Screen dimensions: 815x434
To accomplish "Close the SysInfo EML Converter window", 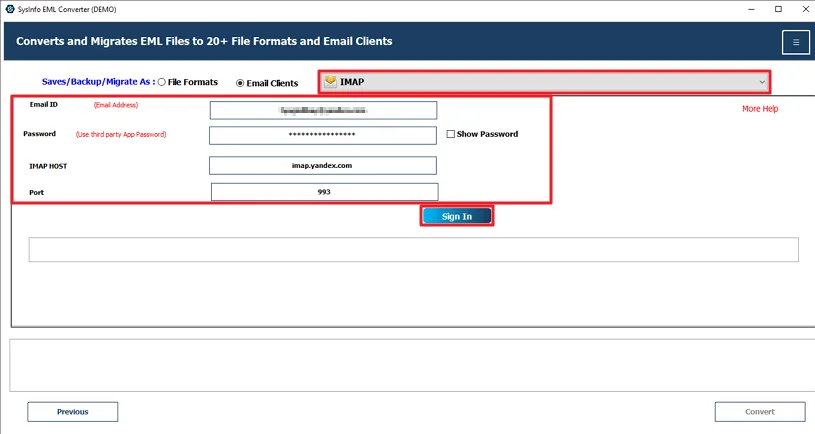I will pos(805,9).
